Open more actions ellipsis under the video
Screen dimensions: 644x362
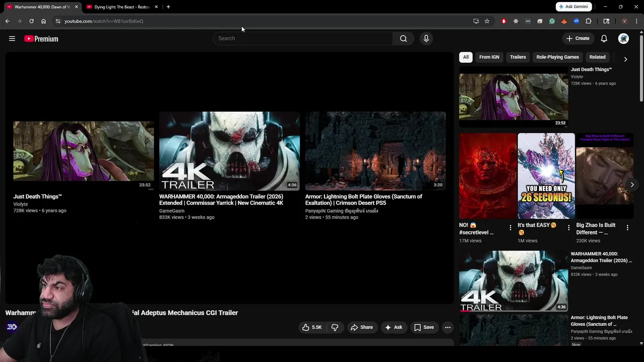tap(447, 327)
